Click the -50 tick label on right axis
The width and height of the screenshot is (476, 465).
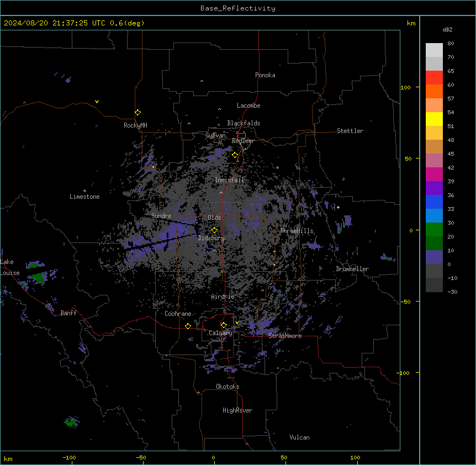(405, 302)
